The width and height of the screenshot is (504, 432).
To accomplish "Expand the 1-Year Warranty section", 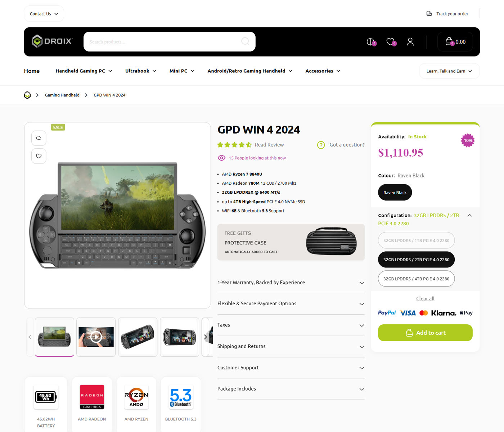I will pos(291,283).
